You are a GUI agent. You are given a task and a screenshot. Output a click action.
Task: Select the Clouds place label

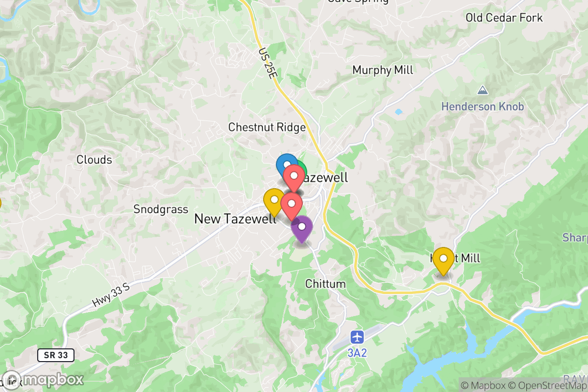94,160
